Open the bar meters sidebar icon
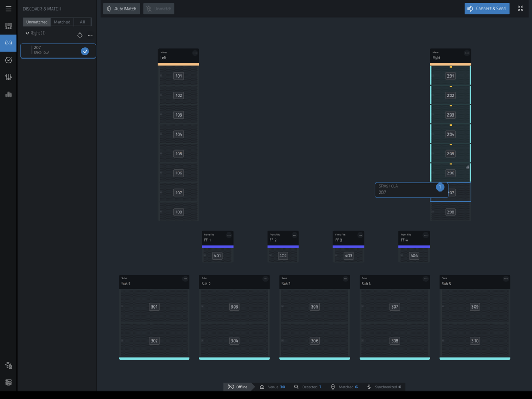Screen dimensions: 532x399 pos(9,95)
